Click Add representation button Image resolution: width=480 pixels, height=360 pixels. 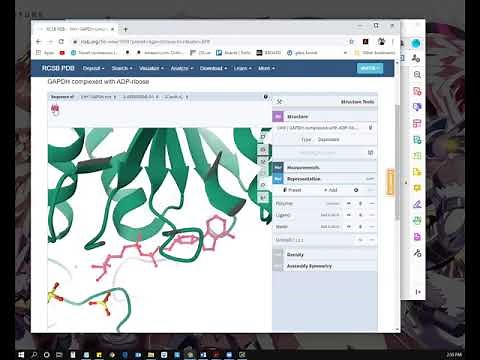click(331, 190)
